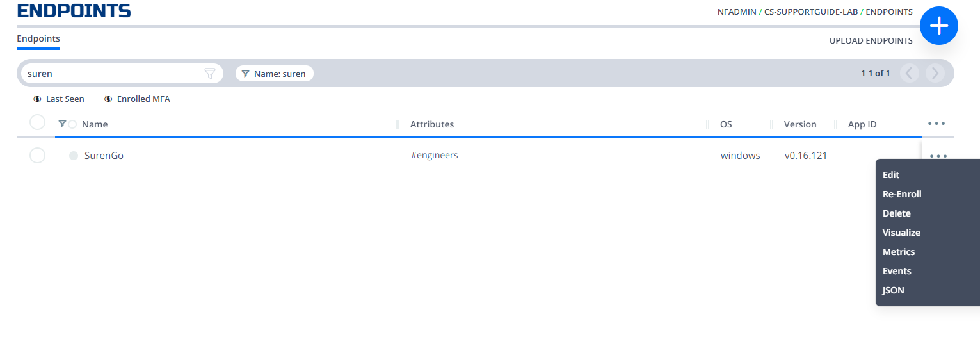Screen dimensions: 980x337
Task: Click filter icon beside Name column
Action: click(x=62, y=124)
